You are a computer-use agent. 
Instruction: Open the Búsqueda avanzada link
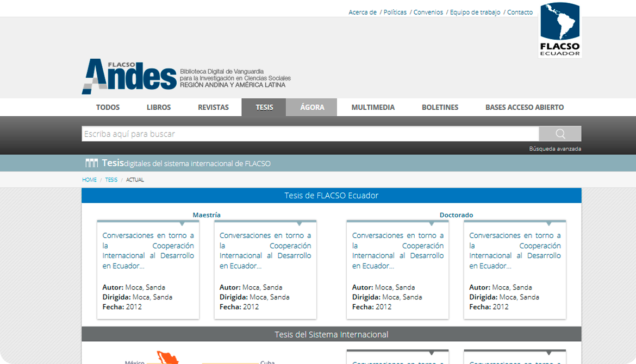(555, 149)
